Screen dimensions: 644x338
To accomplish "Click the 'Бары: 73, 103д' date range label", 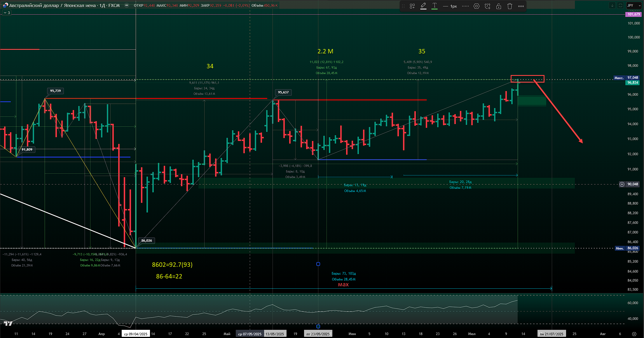I will (344, 273).
